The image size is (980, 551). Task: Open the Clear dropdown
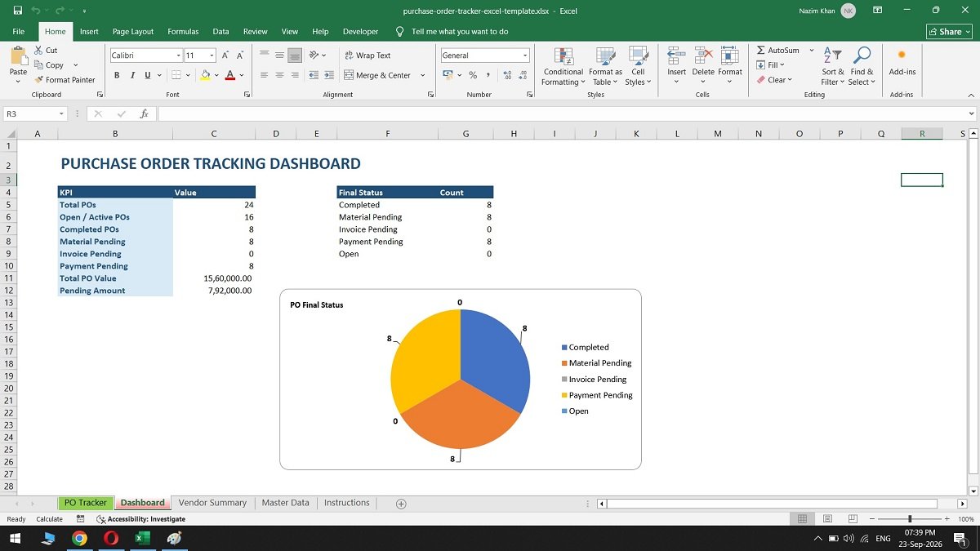point(774,80)
